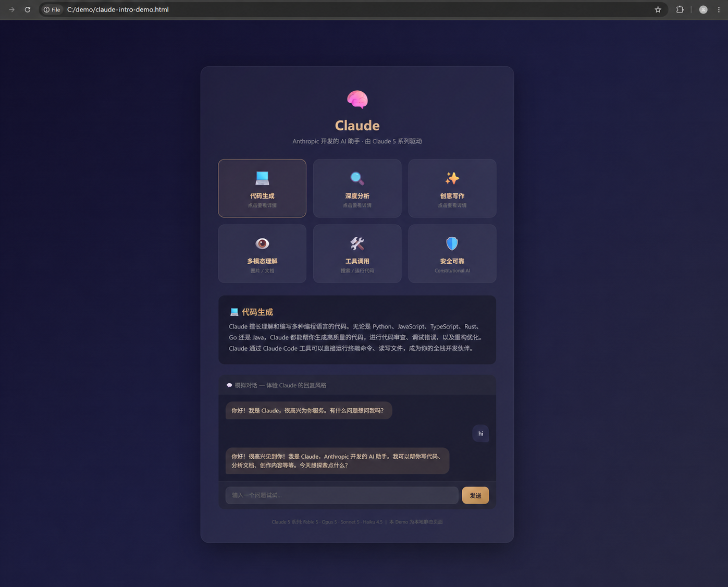Viewport: 728px width, 587px height.
Task: Select the 深度分析 magnifier card
Action: click(x=357, y=188)
